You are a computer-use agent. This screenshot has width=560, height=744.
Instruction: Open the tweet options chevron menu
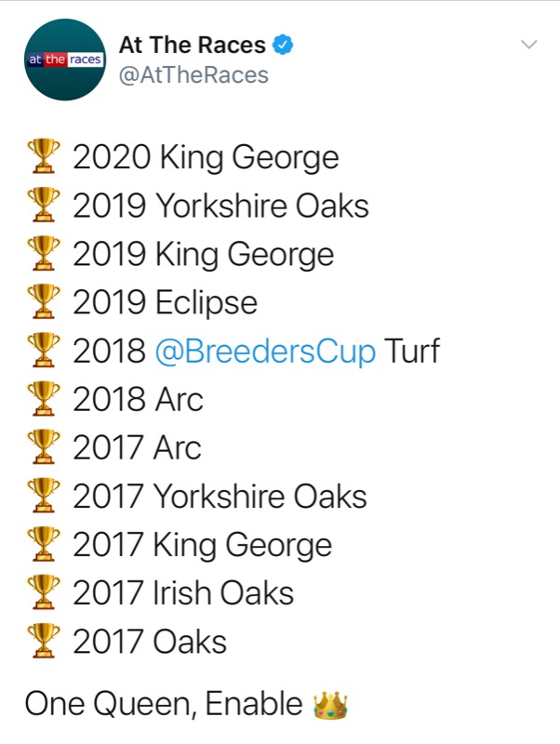tap(528, 45)
